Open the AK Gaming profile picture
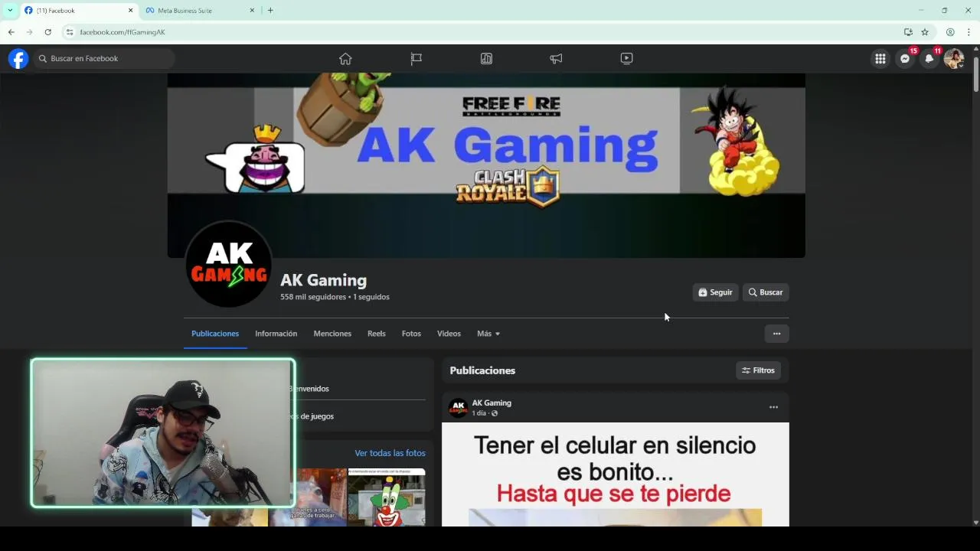The image size is (980, 551). point(228,265)
